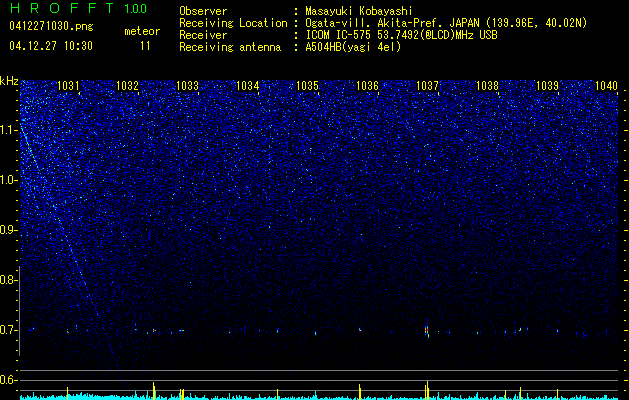Click the 1037 time axis label
The height and width of the screenshot is (400, 629).
(x=428, y=85)
